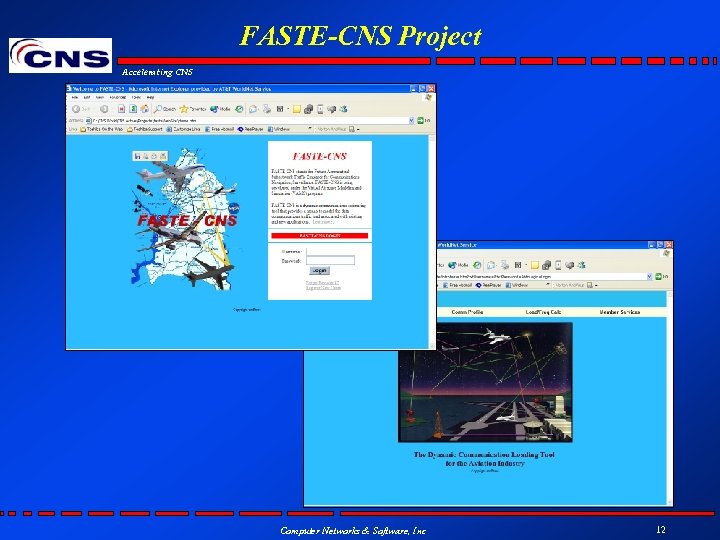Click the Stop icon in front browser toolbar
The height and width of the screenshot is (540, 720).
121,109
